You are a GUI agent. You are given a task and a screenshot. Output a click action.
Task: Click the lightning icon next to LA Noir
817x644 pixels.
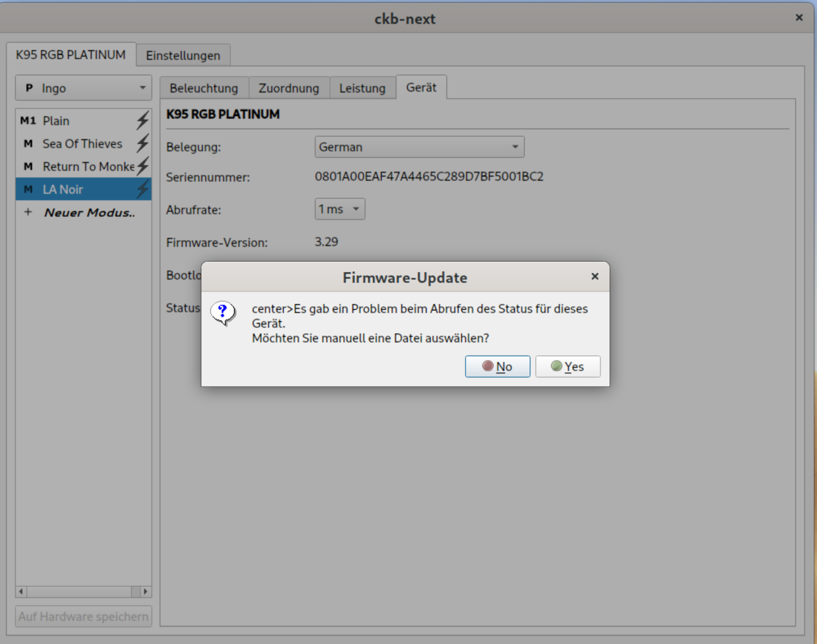[142, 189]
